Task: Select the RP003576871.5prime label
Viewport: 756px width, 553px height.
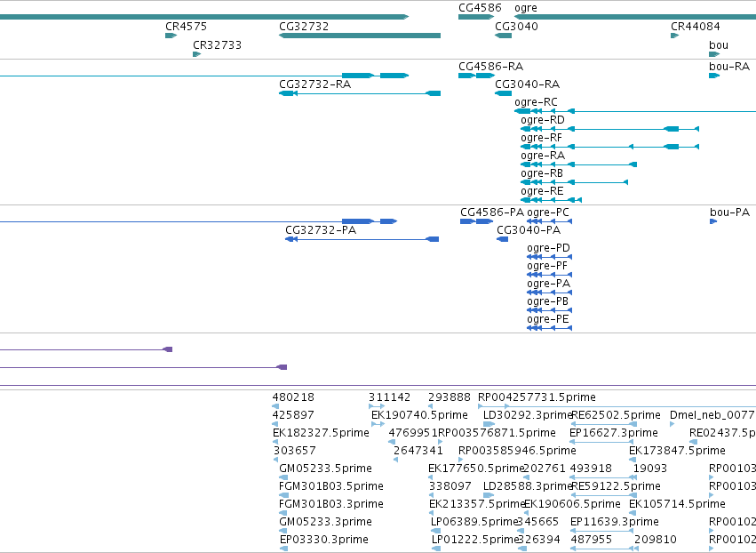Action: (497, 433)
